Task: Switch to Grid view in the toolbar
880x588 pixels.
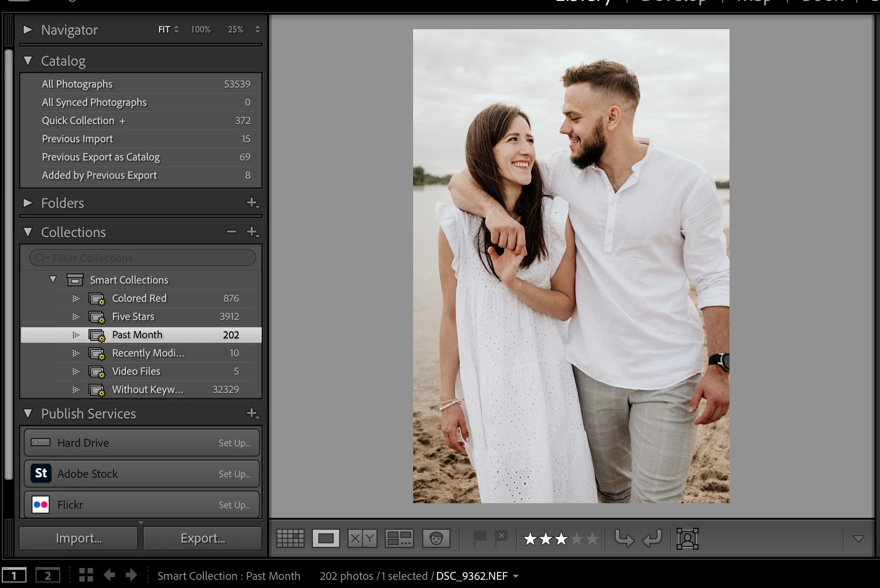Action: pos(290,538)
